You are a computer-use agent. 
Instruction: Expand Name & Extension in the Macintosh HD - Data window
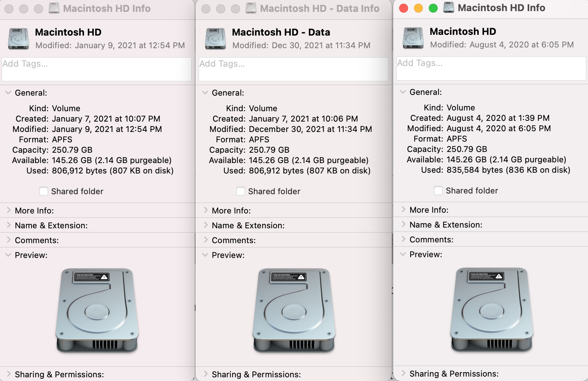coord(206,225)
